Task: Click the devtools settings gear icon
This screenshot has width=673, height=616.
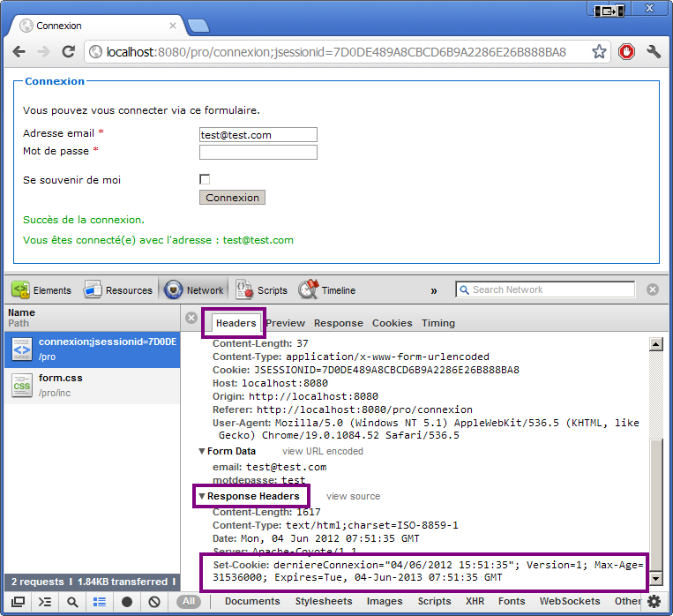Action: tap(654, 602)
